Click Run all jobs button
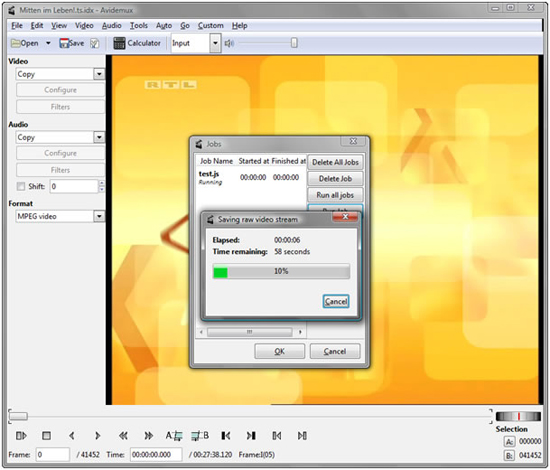The width and height of the screenshot is (550, 470). click(335, 195)
